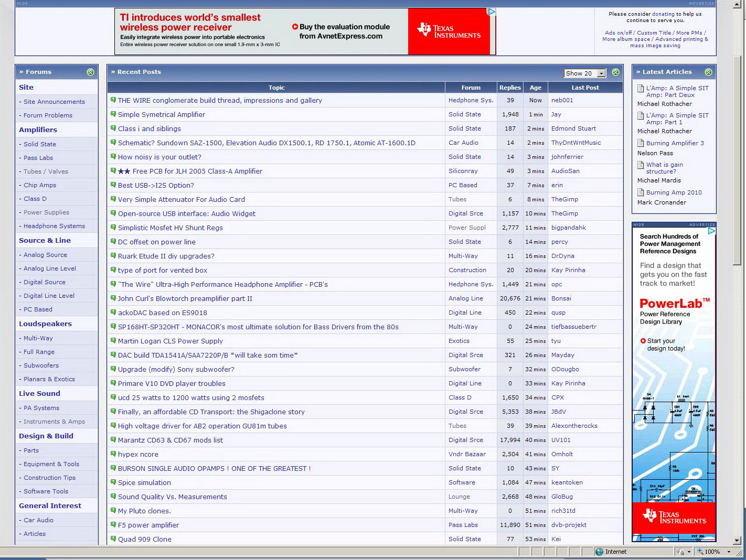Screen dimensions: 746x560
Task: Click the new-post icon beside Open-source USB interface thread
Action: tap(113, 213)
